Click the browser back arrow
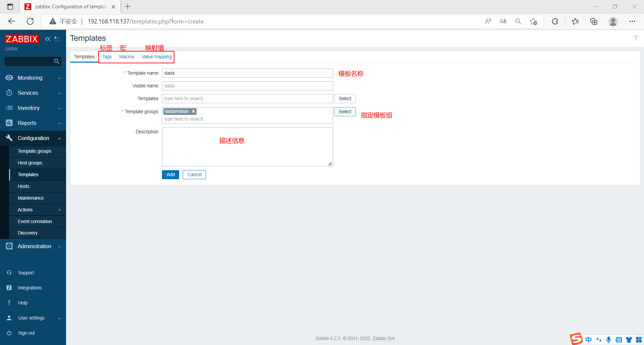The height and width of the screenshot is (345, 644). 12,21
